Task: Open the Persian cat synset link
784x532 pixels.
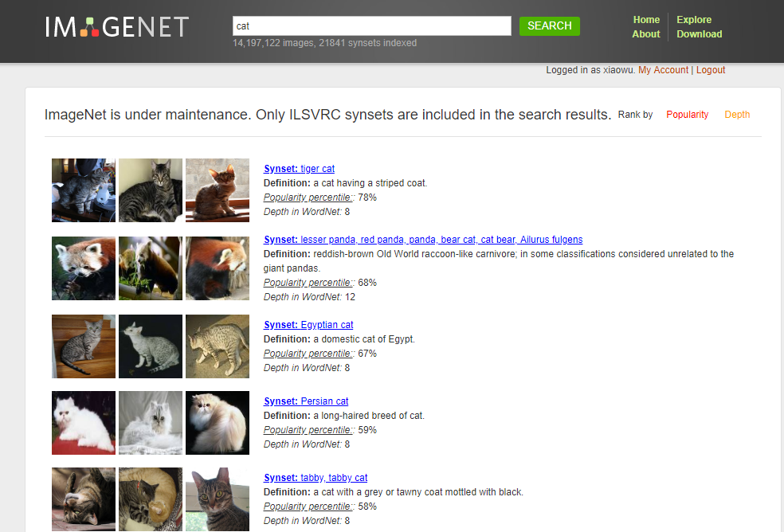Action: [306, 401]
